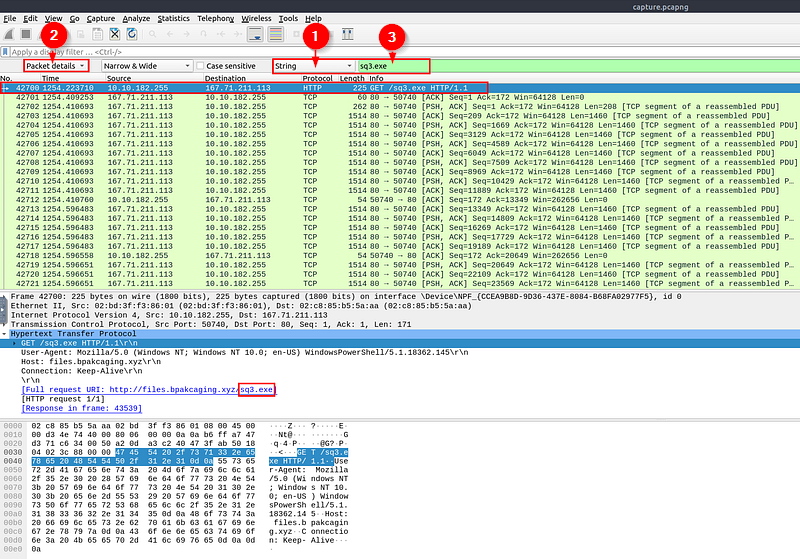Open the View menu
This screenshot has height=559, width=800.
coord(54,18)
